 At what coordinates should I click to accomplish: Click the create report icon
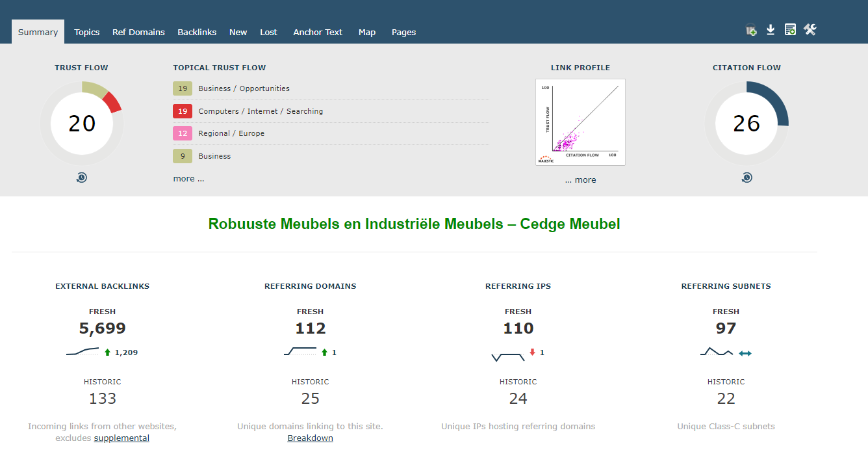[790, 30]
